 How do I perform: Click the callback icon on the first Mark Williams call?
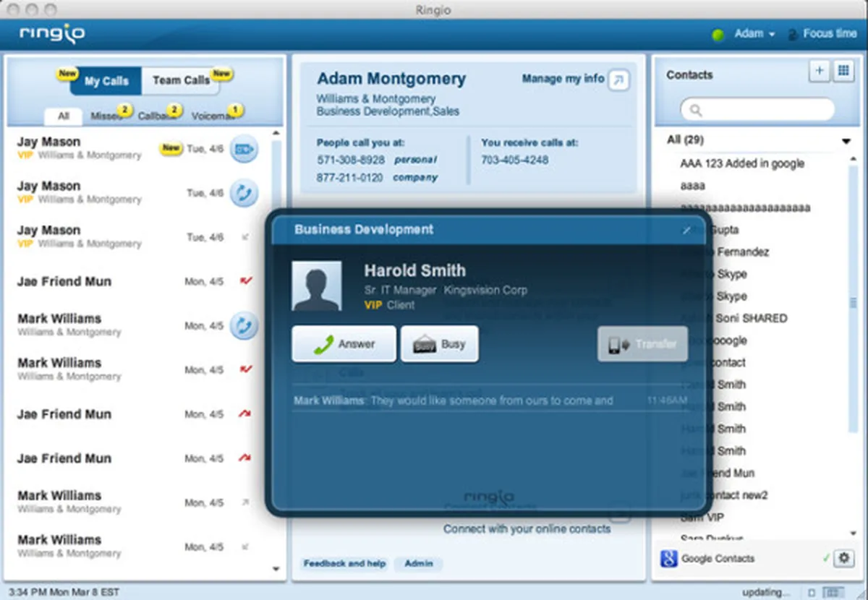(x=244, y=326)
